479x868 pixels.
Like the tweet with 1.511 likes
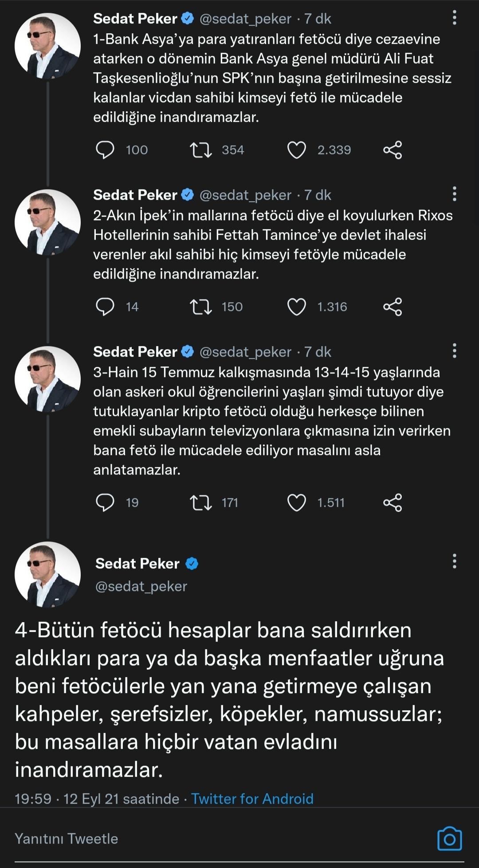coord(297,502)
